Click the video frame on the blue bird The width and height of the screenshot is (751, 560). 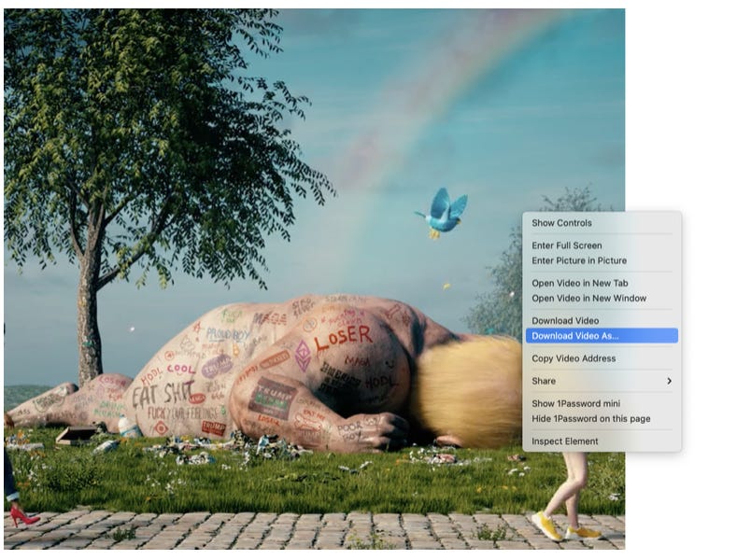443,213
